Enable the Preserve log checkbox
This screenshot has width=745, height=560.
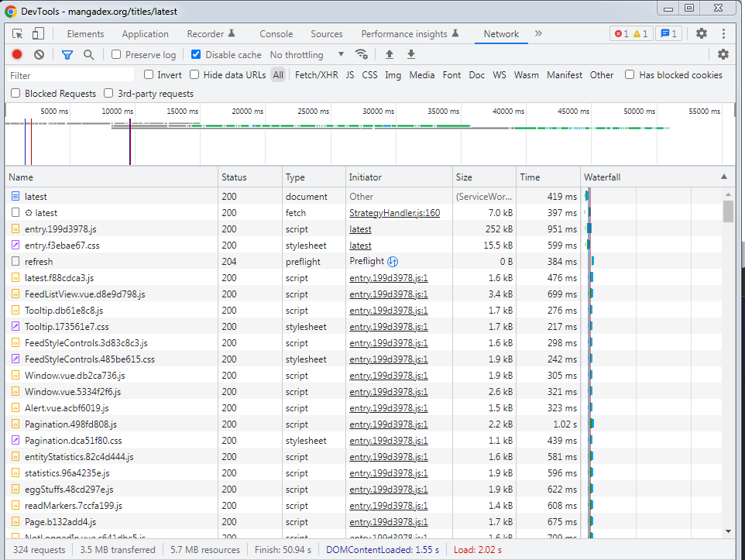[116, 55]
